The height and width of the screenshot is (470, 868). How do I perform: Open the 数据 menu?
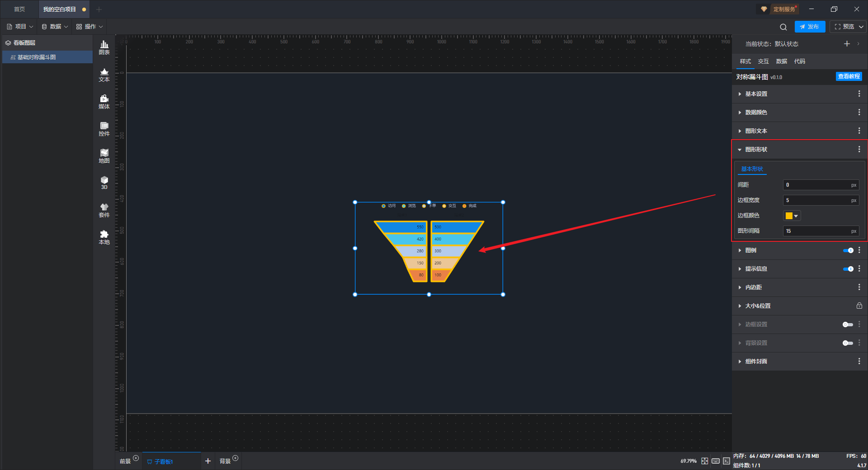[x=55, y=27]
